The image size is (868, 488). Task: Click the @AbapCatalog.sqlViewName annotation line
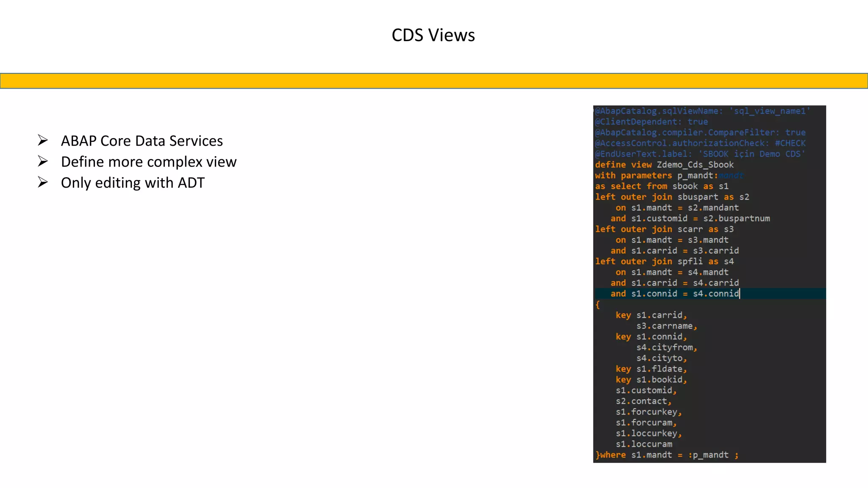[702, 111]
